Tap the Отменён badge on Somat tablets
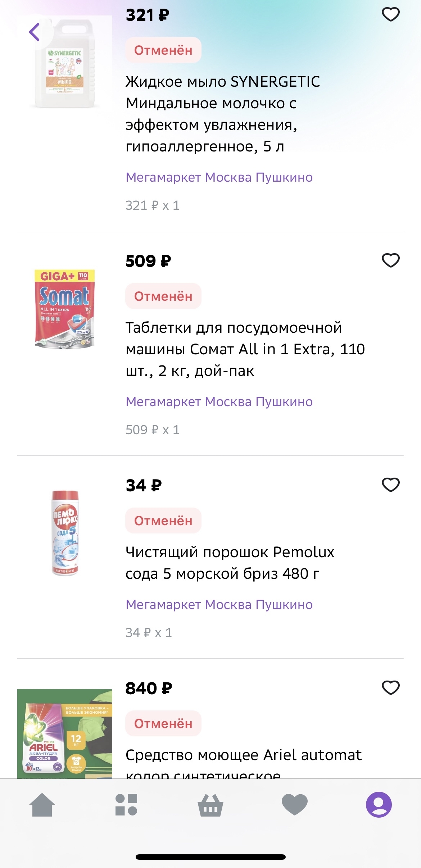421x868 pixels. (163, 296)
